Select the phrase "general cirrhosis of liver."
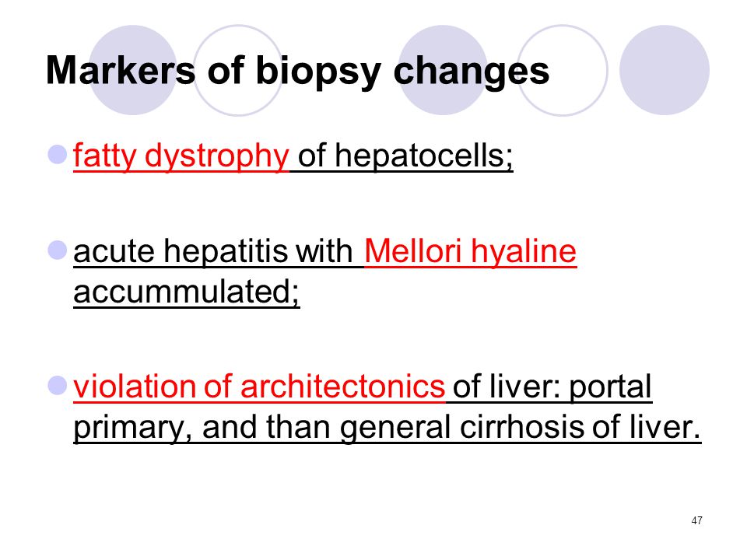 pos(521,427)
